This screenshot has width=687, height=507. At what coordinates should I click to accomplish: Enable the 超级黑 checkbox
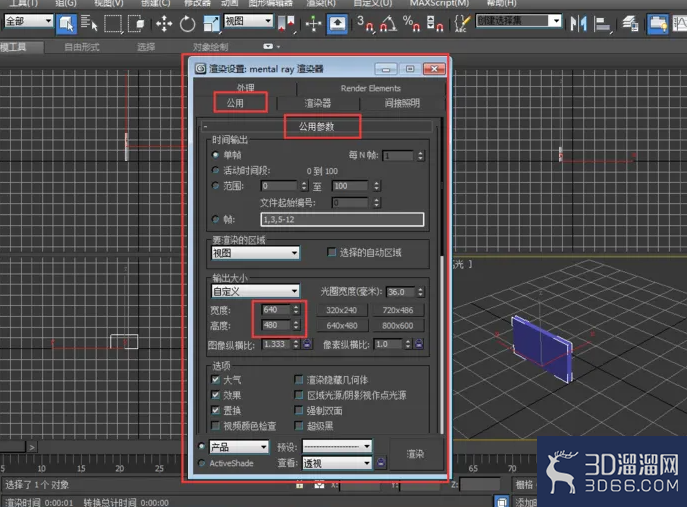(x=299, y=425)
